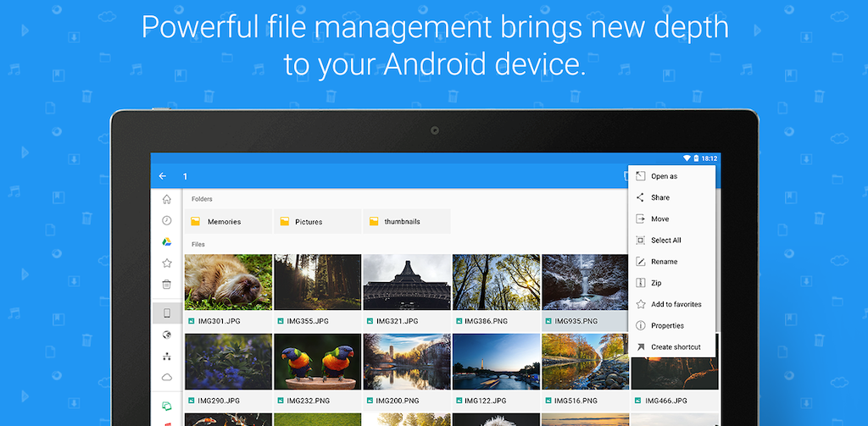Open Recent files clock icon in sidebar
The width and height of the screenshot is (868, 426).
[x=167, y=220]
